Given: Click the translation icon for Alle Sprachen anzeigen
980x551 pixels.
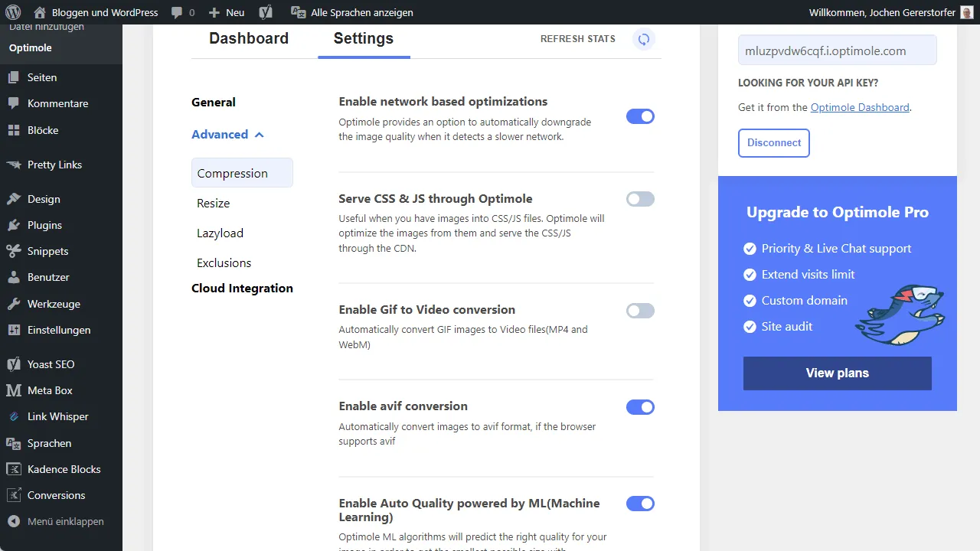Looking at the screenshot, I should [x=299, y=12].
